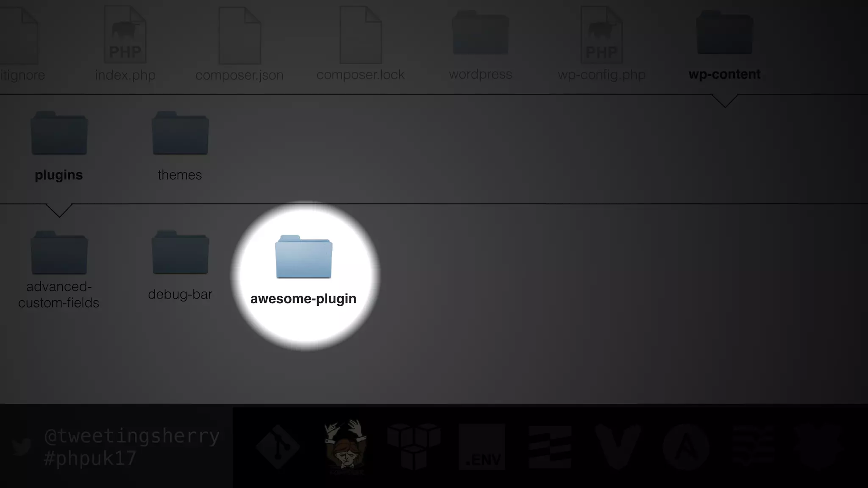Click the Composer conductor icon
Screen dimensions: 868x488
click(345, 447)
